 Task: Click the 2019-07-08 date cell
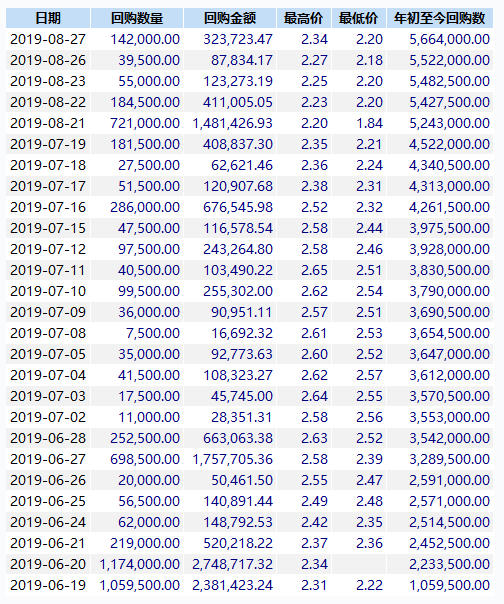[x=48, y=333]
